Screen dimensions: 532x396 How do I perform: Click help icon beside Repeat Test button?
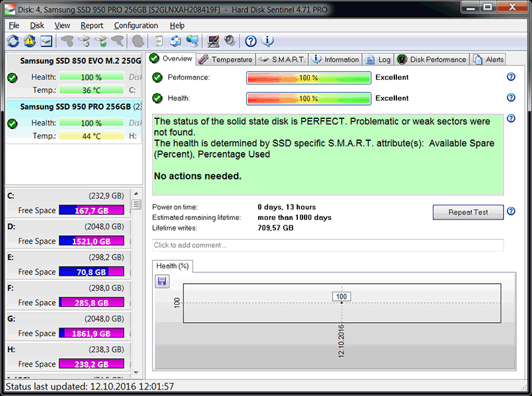(511, 211)
